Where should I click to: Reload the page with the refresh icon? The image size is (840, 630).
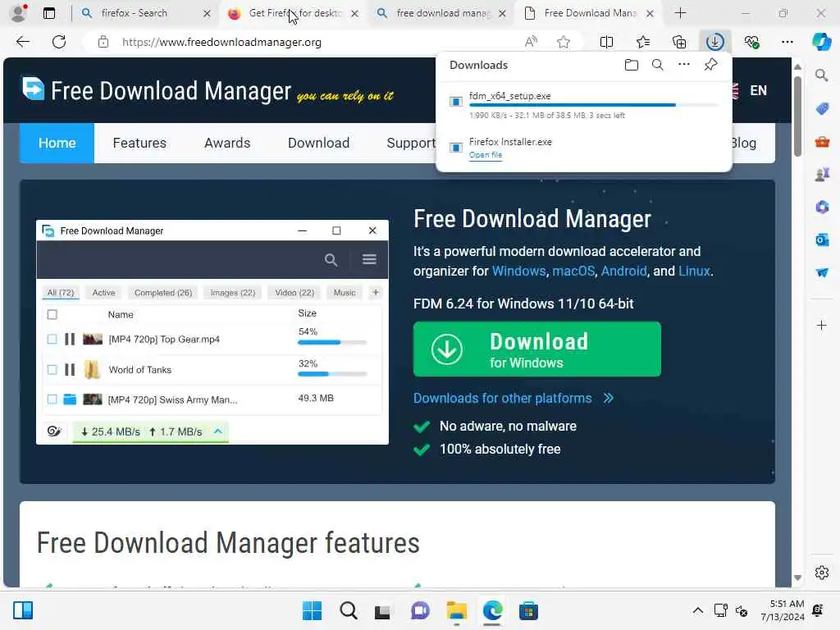pyautogui.click(x=59, y=42)
